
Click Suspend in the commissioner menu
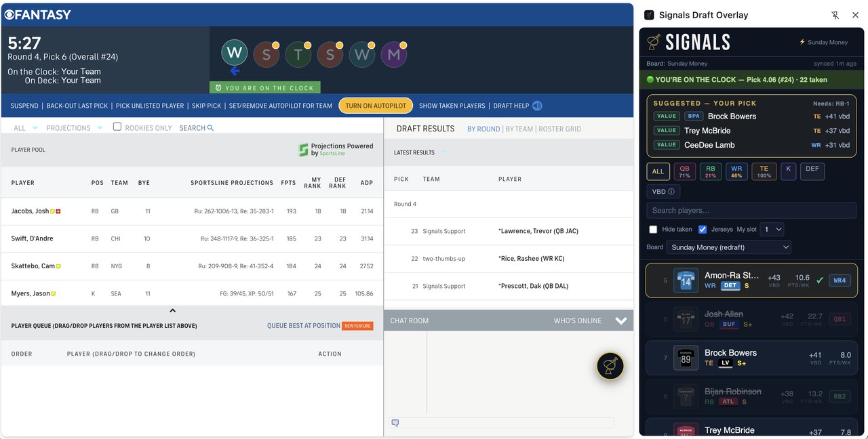24,106
